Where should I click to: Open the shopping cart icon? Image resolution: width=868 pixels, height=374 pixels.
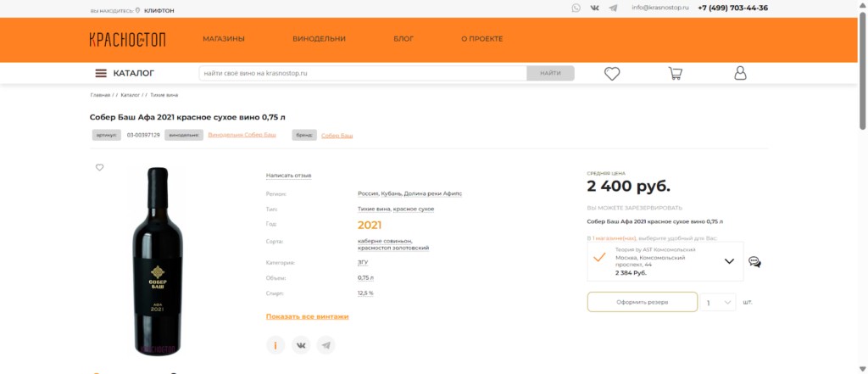click(676, 74)
